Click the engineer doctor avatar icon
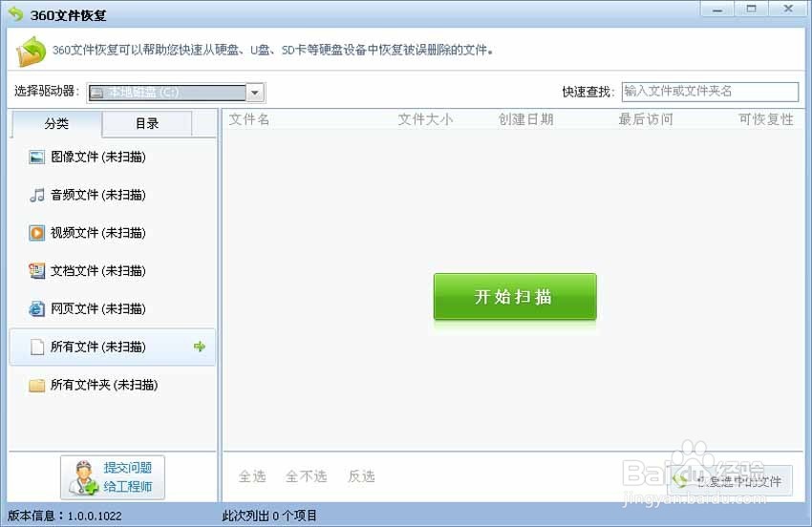Screen dimensions: 812x527 pos(83,477)
